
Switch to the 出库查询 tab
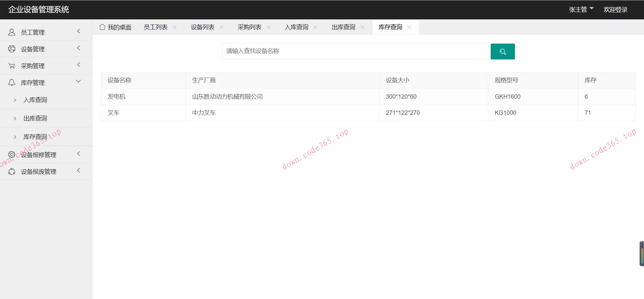click(343, 27)
